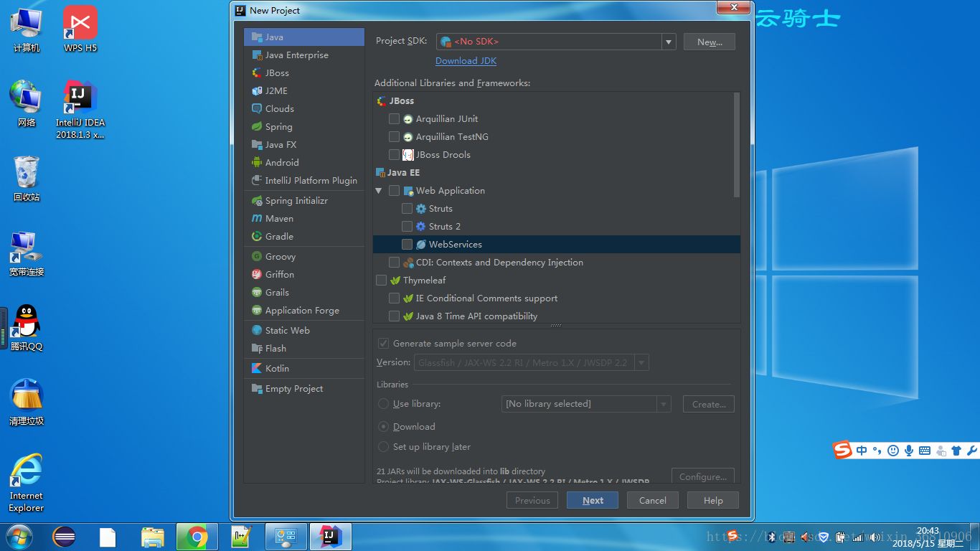Screen dimensions: 980x551
Task: Select the Gradle project type
Action: click(x=304, y=237)
